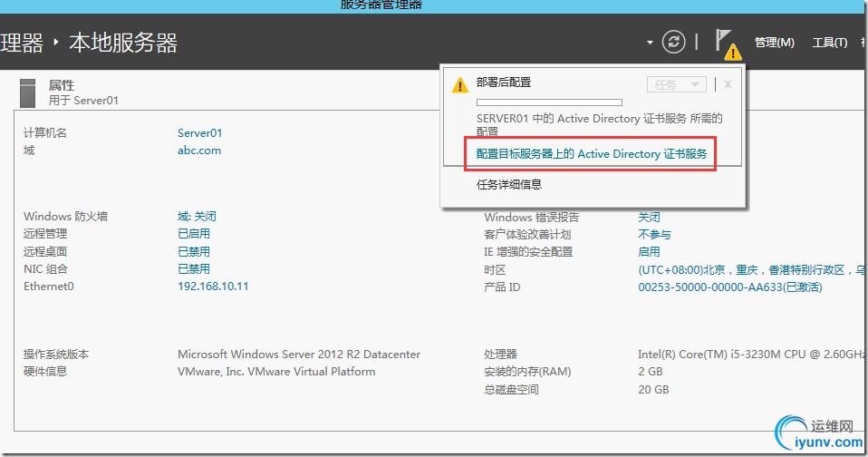The height and width of the screenshot is (457, 868).
Task: Click Microsoft Windows Server 2012 R2 Datacenter text
Action: 299,354
